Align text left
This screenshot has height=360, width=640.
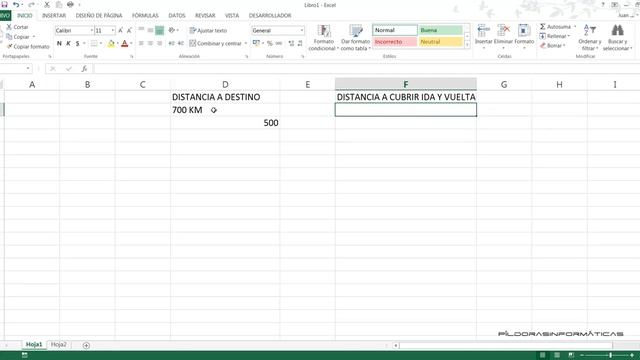pos(141,43)
